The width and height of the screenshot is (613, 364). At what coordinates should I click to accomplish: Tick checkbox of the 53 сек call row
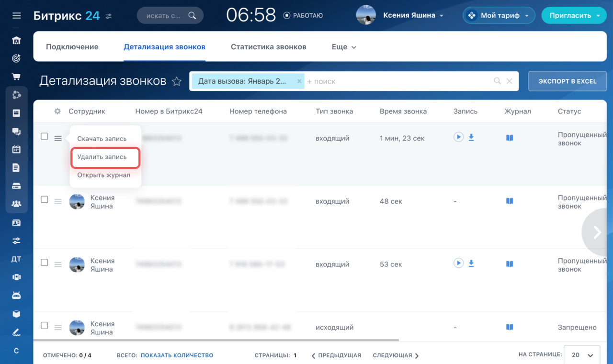tap(45, 263)
